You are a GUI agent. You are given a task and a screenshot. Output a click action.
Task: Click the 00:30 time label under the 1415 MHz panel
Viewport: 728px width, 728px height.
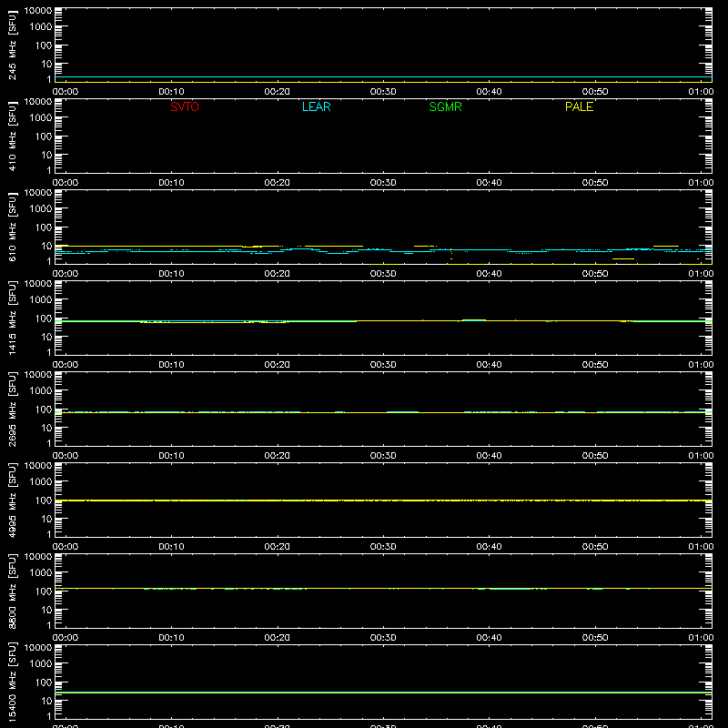[x=383, y=365]
